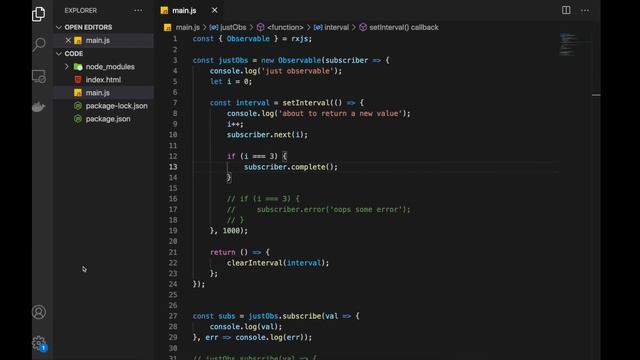Click line number 1 in gutter
Viewport: 640px width, 360px height.
175,39
